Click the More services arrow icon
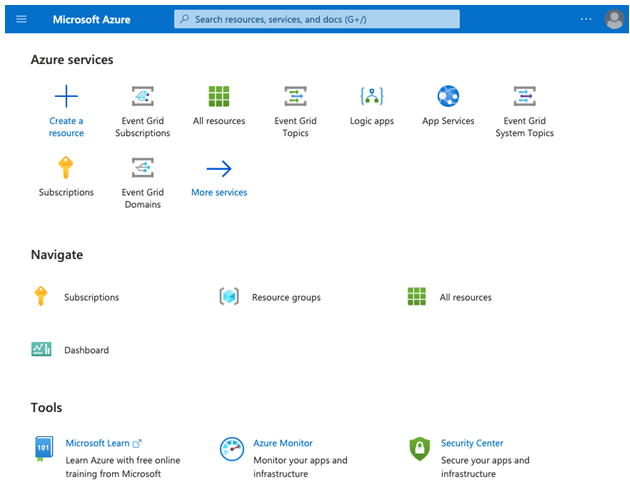Image resolution: width=630 pixels, height=503 pixels. [219, 168]
